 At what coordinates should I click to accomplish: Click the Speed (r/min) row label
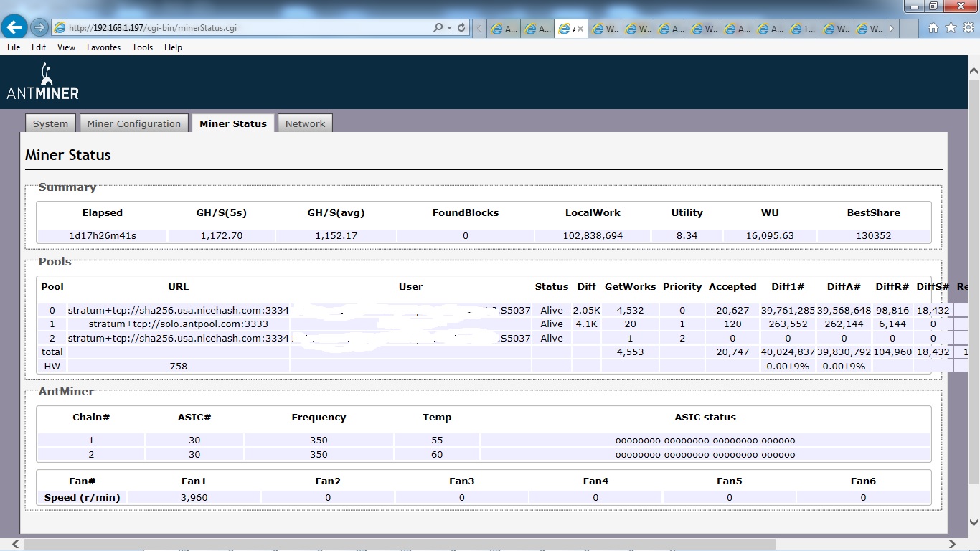tap(83, 498)
